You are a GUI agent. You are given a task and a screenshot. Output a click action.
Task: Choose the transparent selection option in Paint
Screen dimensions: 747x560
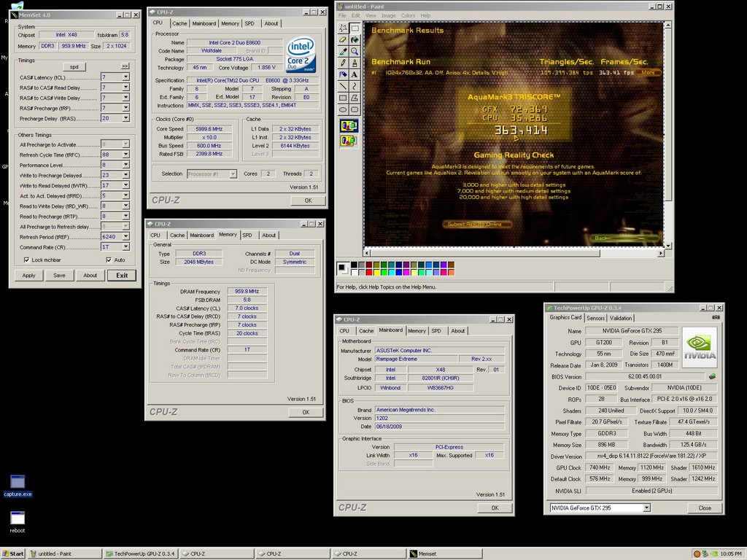pos(349,141)
